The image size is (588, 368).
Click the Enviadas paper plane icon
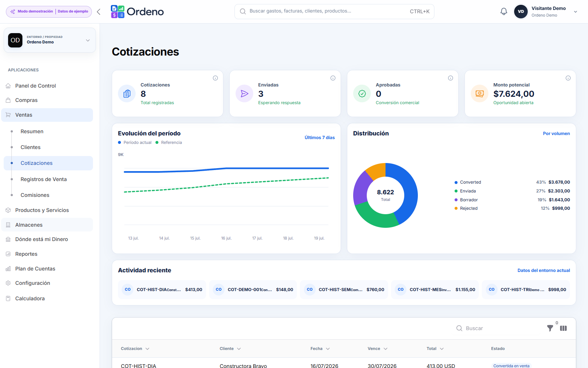coord(244,94)
